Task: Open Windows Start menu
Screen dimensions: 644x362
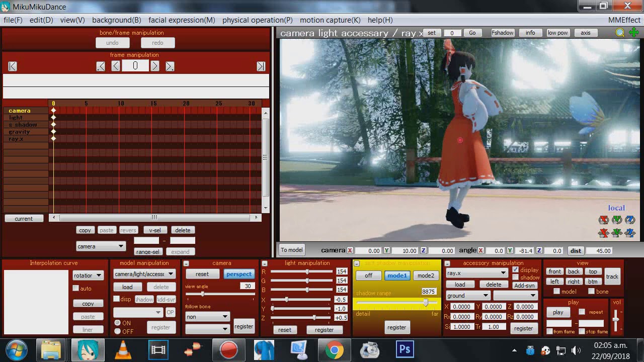Action: tap(16, 350)
